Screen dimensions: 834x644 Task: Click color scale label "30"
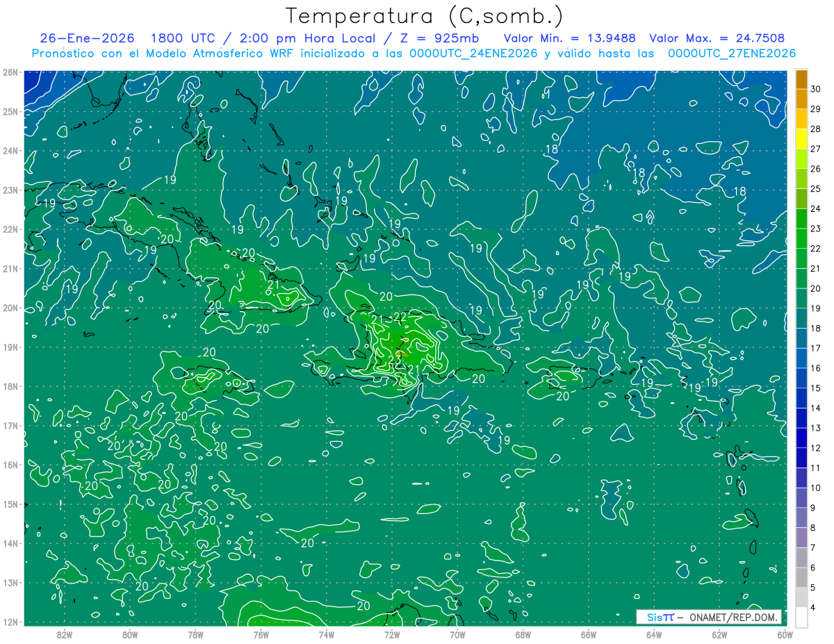point(816,89)
